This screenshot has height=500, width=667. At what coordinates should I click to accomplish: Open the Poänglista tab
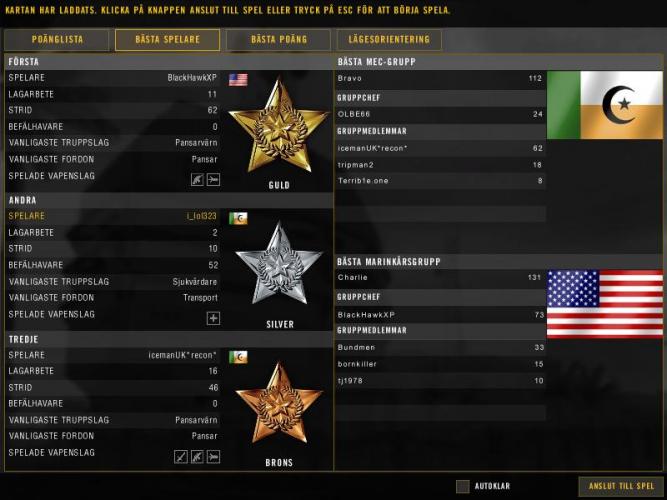tap(57, 40)
